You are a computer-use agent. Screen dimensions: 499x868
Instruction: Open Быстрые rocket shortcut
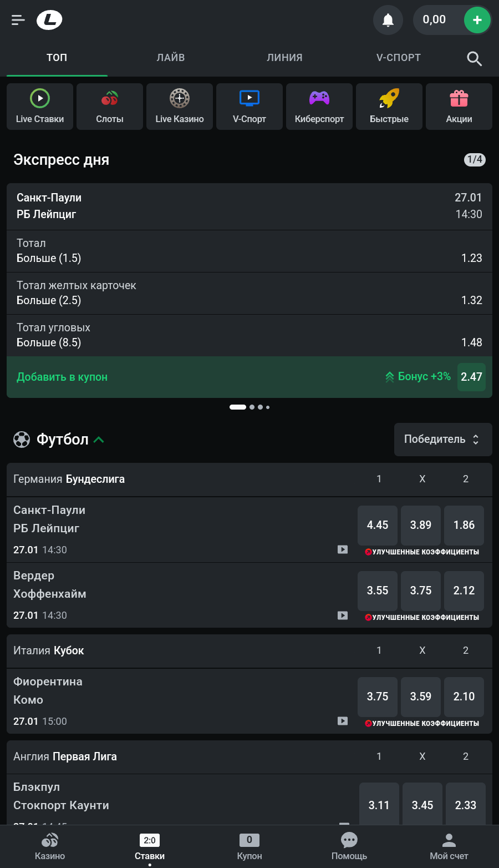tap(389, 107)
